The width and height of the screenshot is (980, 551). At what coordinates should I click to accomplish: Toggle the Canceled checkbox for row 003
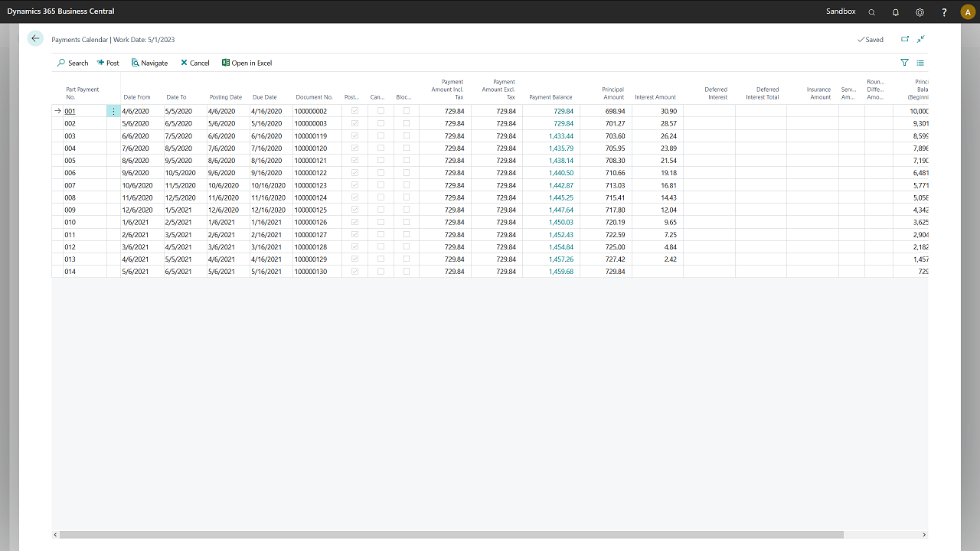coord(381,135)
